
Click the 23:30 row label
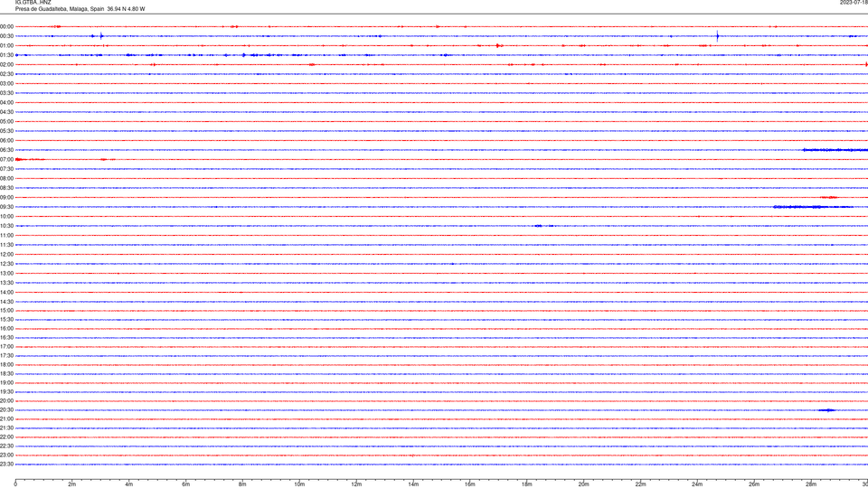[x=6, y=465]
